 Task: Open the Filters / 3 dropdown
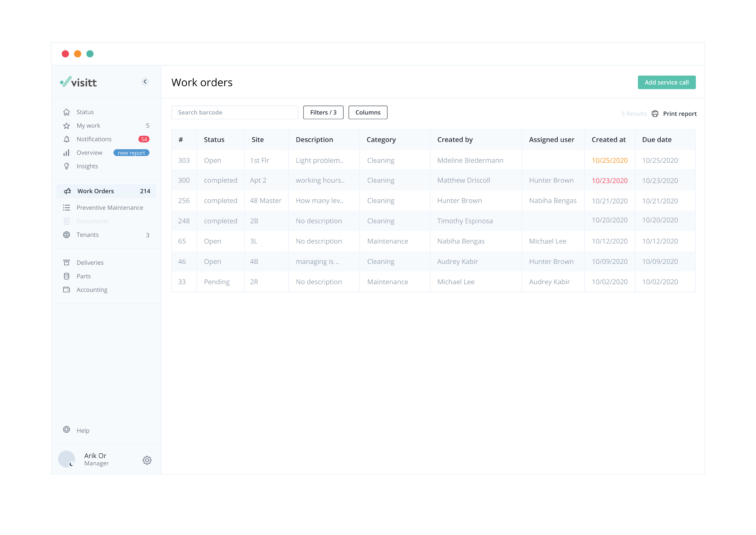[323, 112]
